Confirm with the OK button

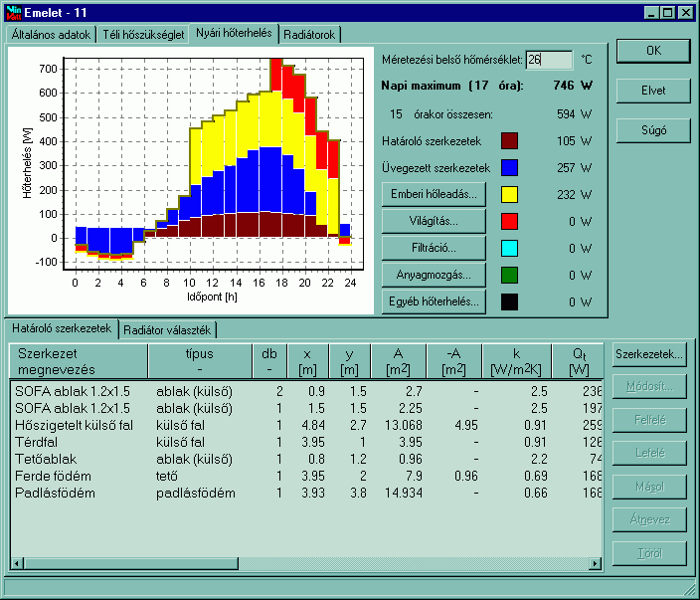tap(653, 51)
